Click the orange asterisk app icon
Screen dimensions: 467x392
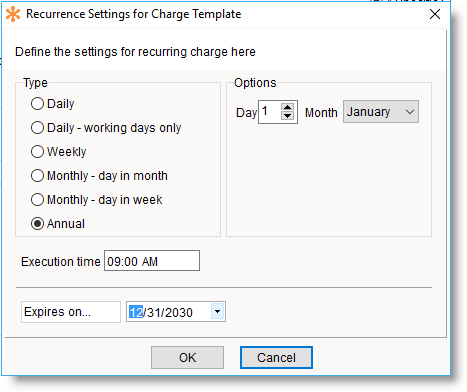point(13,14)
